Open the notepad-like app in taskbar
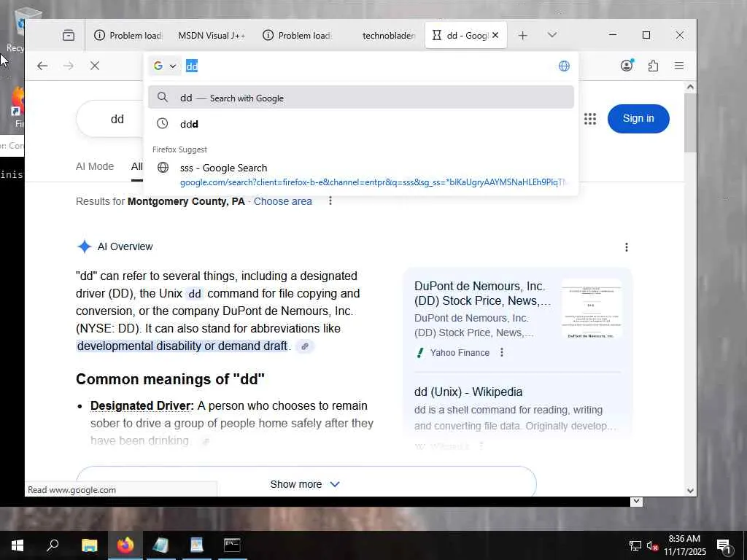The height and width of the screenshot is (560, 747). click(x=161, y=545)
